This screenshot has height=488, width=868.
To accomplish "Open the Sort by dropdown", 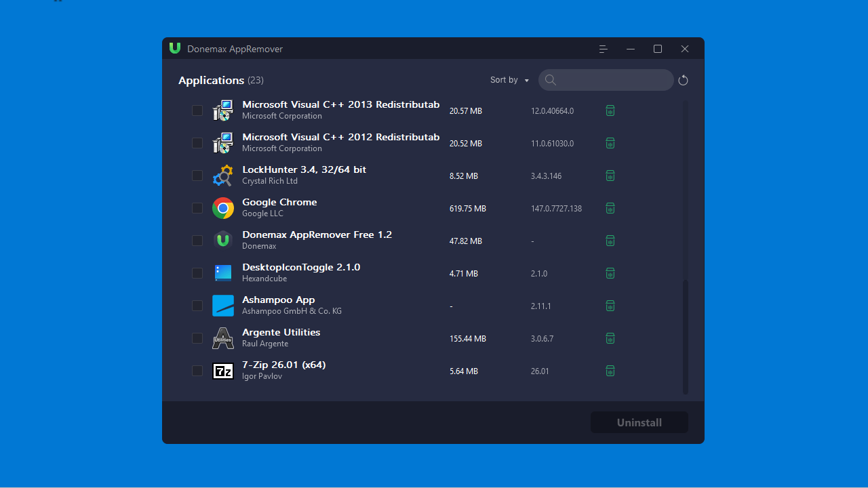I will 509,80.
